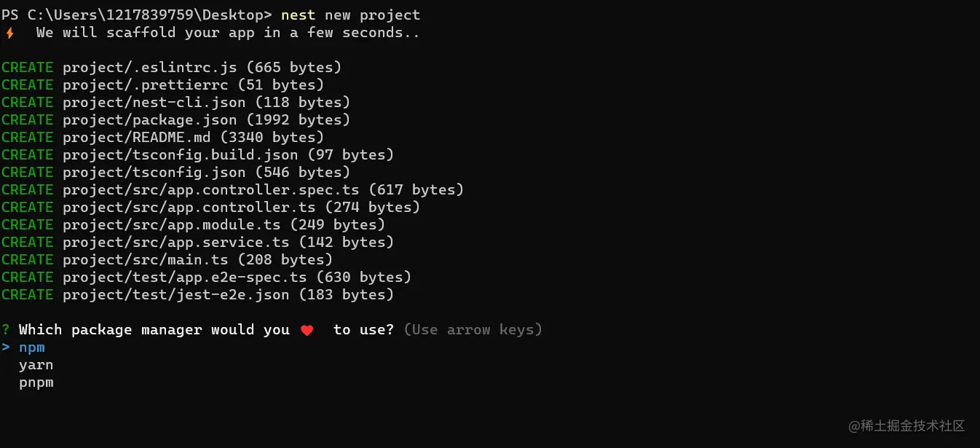The width and height of the screenshot is (980, 448).
Task: Click the green question mark prompt symbol
Action: click(5, 330)
